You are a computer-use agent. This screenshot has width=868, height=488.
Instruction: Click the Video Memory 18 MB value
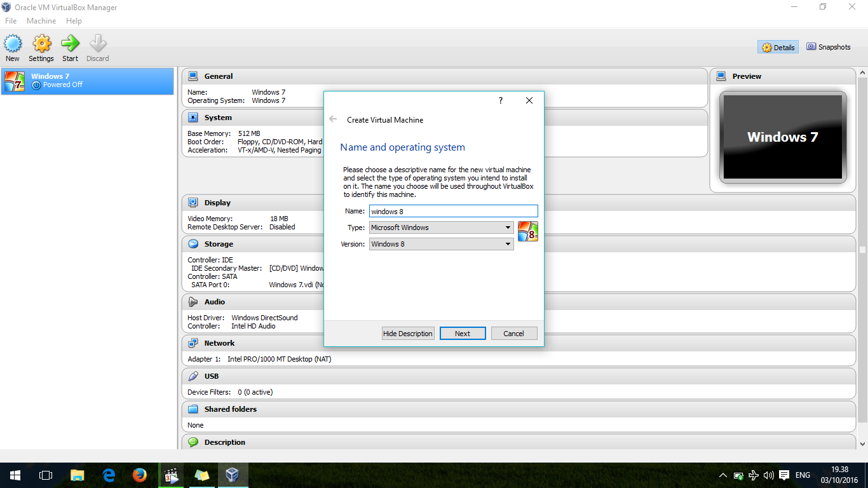point(279,219)
